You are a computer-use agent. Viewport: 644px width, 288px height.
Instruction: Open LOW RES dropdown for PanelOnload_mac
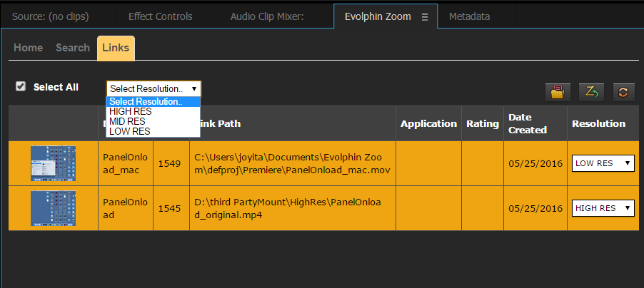603,163
